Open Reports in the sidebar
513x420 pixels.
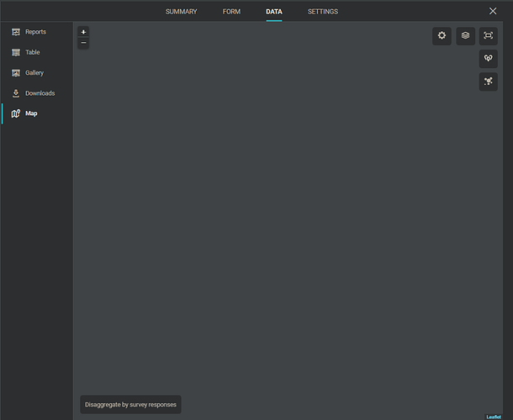tap(35, 32)
